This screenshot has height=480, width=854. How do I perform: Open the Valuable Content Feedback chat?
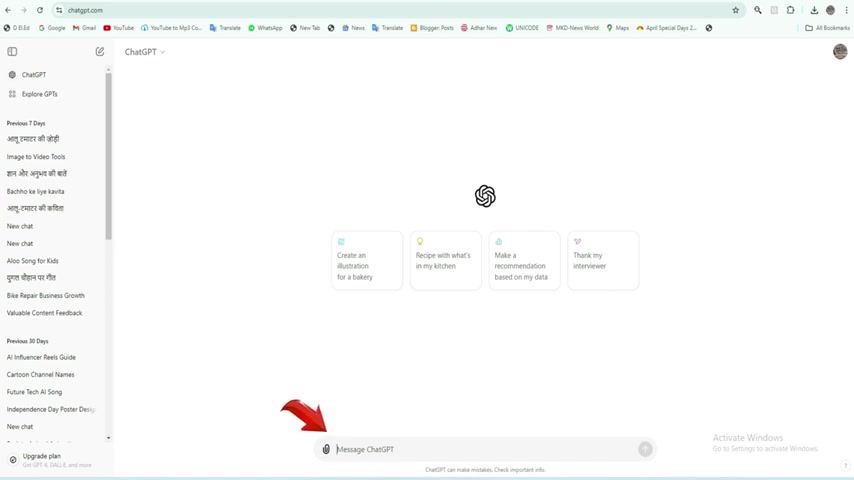[x=44, y=313]
